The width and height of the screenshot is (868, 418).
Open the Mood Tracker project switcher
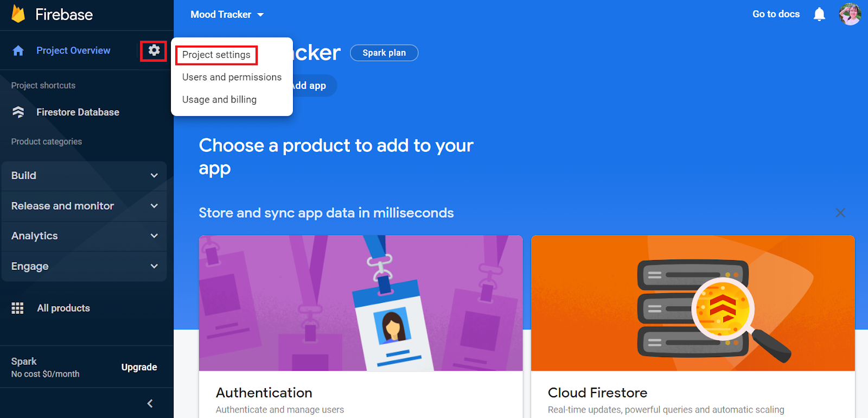click(227, 15)
